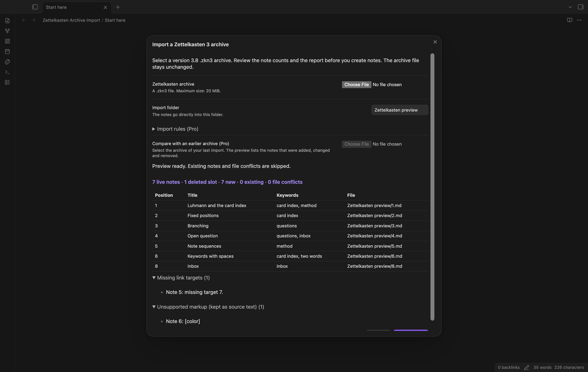Click the insert template ribbon icon
Viewport: 588px width, 372px height.
pos(7,62)
